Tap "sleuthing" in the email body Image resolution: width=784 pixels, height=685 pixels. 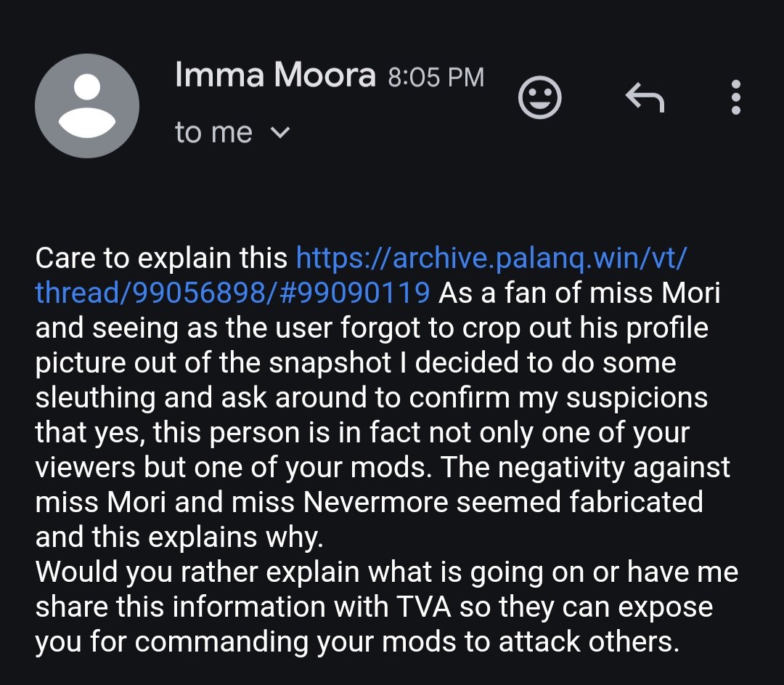[x=96, y=398]
